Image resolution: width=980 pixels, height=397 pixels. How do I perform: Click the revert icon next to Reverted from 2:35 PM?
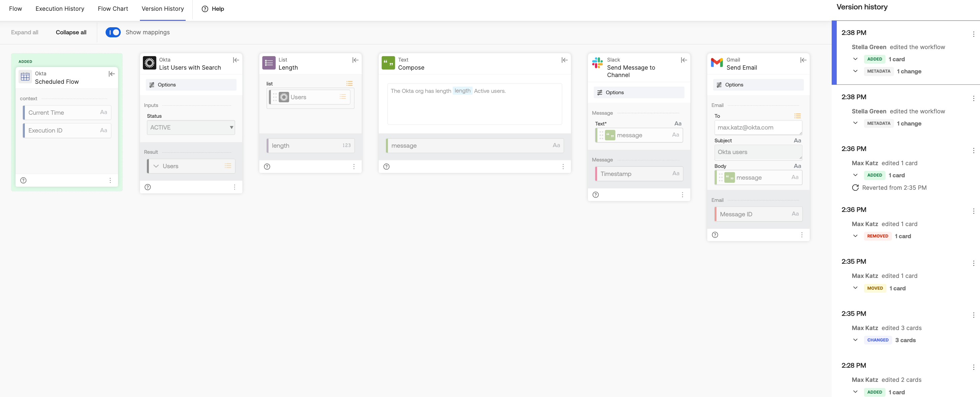855,188
